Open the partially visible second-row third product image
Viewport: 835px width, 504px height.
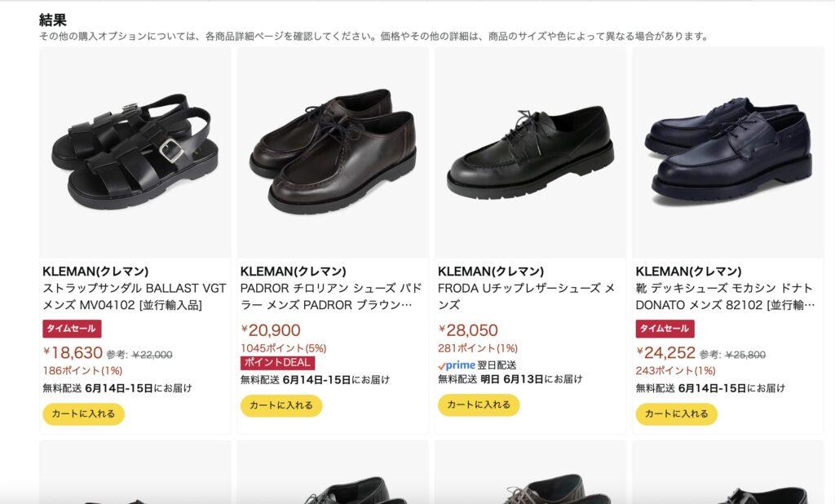[x=530, y=472]
